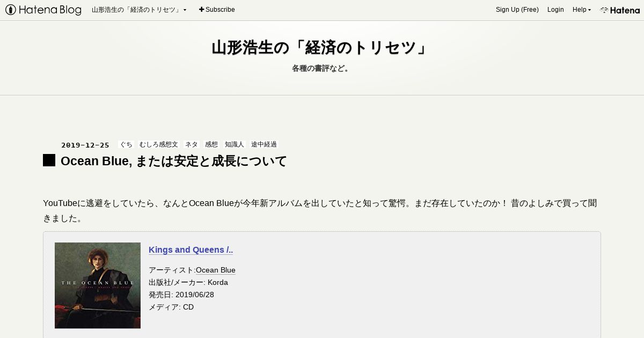Select the ネタ category tag
This screenshot has width=644, height=338.
click(192, 144)
